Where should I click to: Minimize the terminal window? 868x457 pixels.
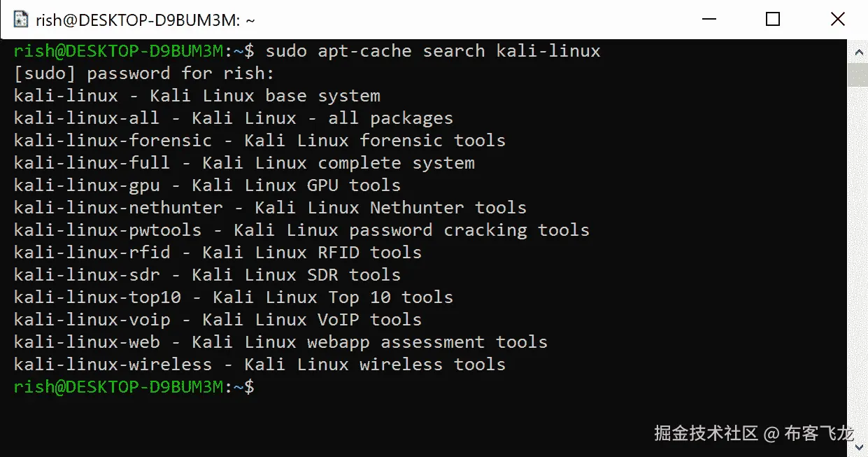(x=707, y=20)
